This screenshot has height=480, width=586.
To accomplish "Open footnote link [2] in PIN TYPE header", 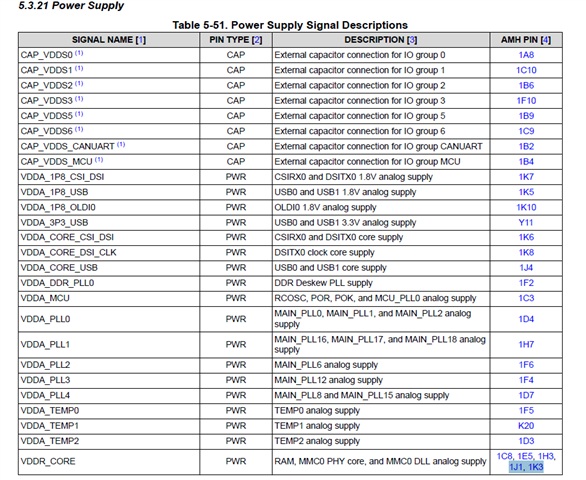I will pos(257,40).
